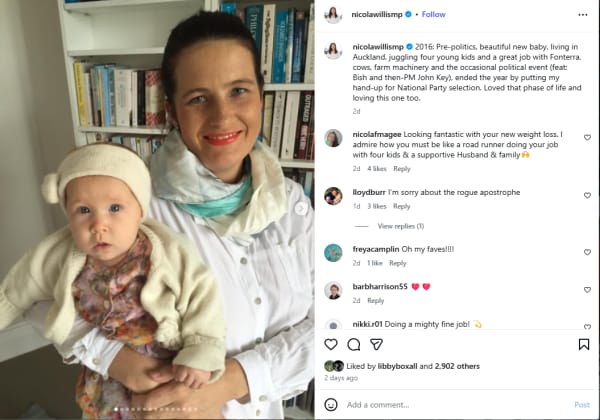This screenshot has height=420, width=600.
Task: Like barbharrison55's comment
Action: 587,290
